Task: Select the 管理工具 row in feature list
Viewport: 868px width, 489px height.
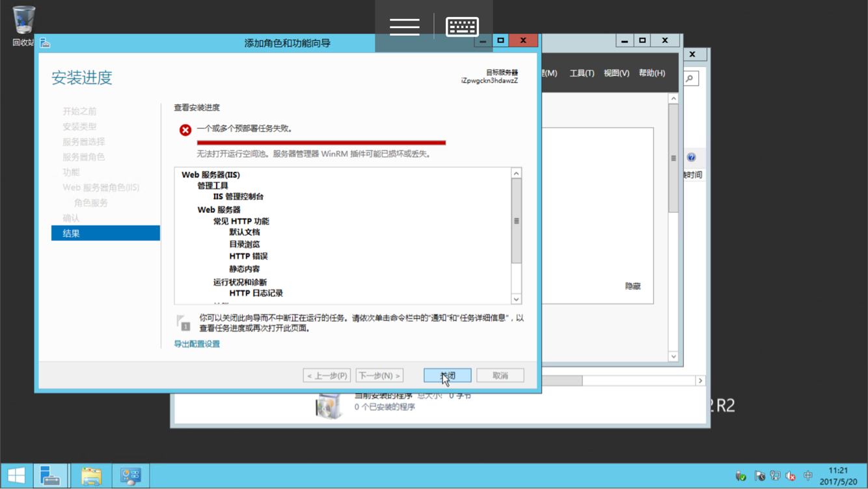Action: pyautogui.click(x=213, y=186)
